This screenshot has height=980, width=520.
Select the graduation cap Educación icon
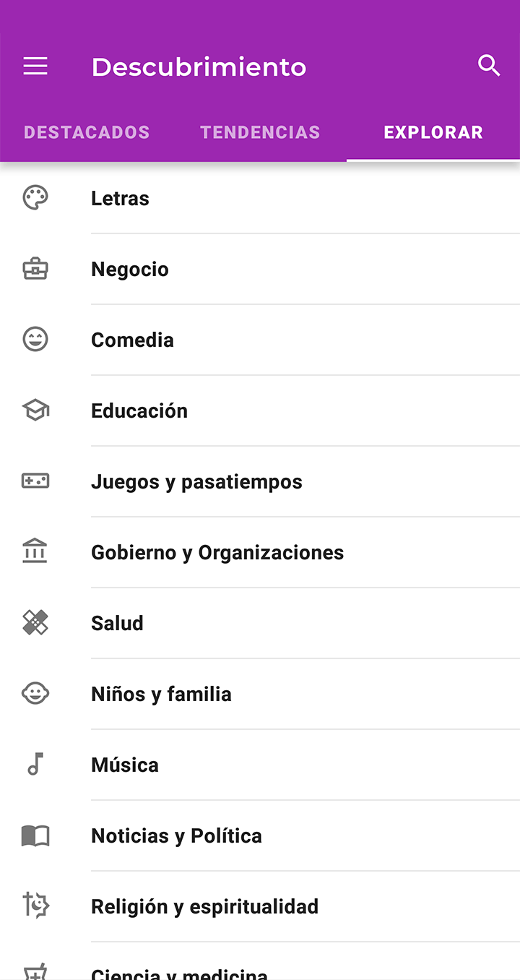coord(35,411)
